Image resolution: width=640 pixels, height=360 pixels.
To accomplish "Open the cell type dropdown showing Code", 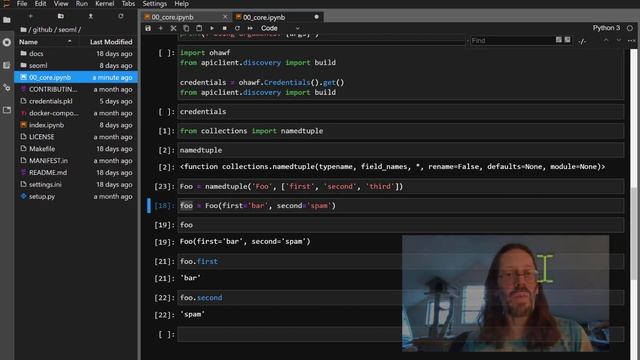I will click(280, 28).
